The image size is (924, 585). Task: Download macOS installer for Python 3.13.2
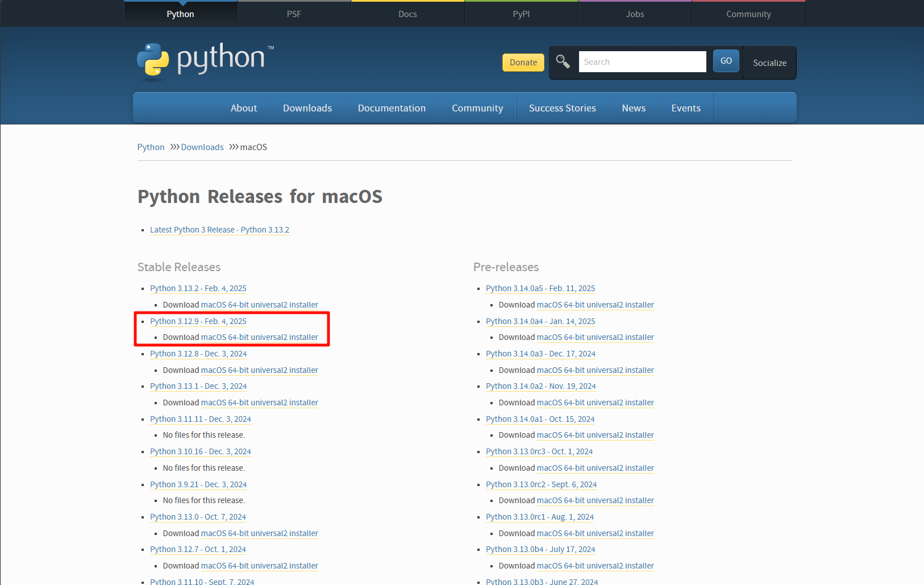coord(260,305)
